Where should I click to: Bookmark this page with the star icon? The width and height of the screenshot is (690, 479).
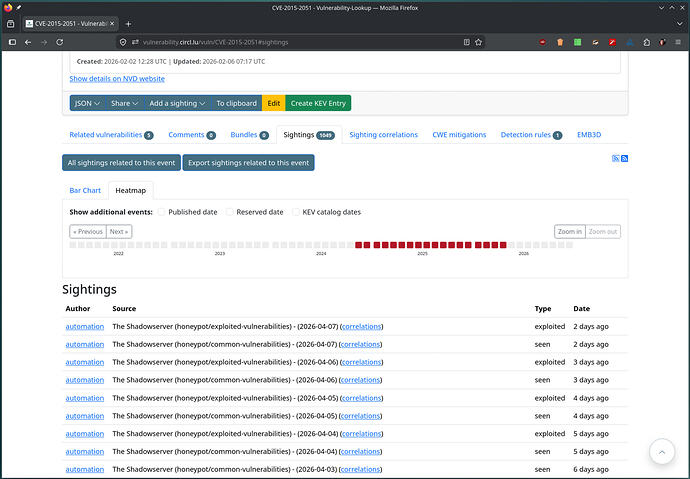pyautogui.click(x=477, y=41)
